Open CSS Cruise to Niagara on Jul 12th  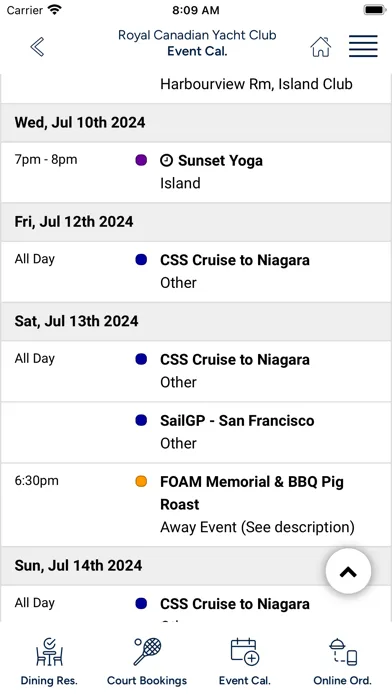[196, 272]
